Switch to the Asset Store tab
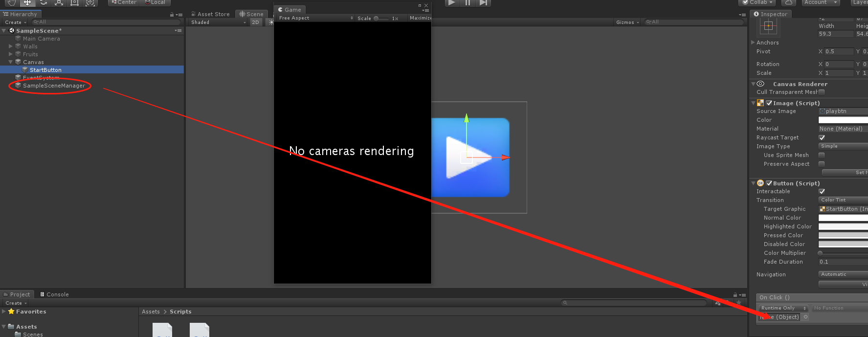Viewport: 868px width, 337px height. click(210, 14)
